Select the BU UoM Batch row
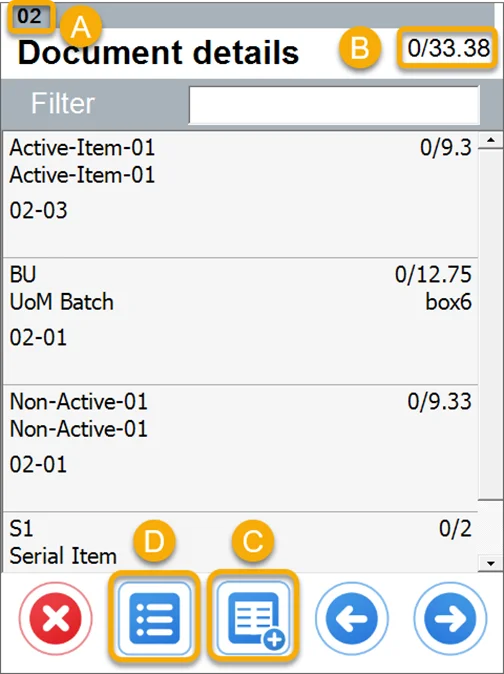Screen dimensions: 504x674 [241, 321]
